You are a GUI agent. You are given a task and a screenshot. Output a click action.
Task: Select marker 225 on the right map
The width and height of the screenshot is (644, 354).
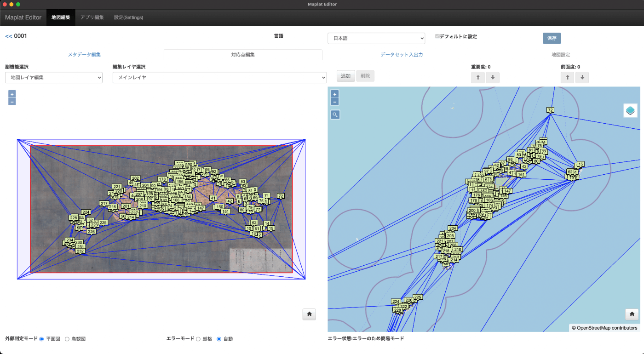pyautogui.click(x=418, y=297)
